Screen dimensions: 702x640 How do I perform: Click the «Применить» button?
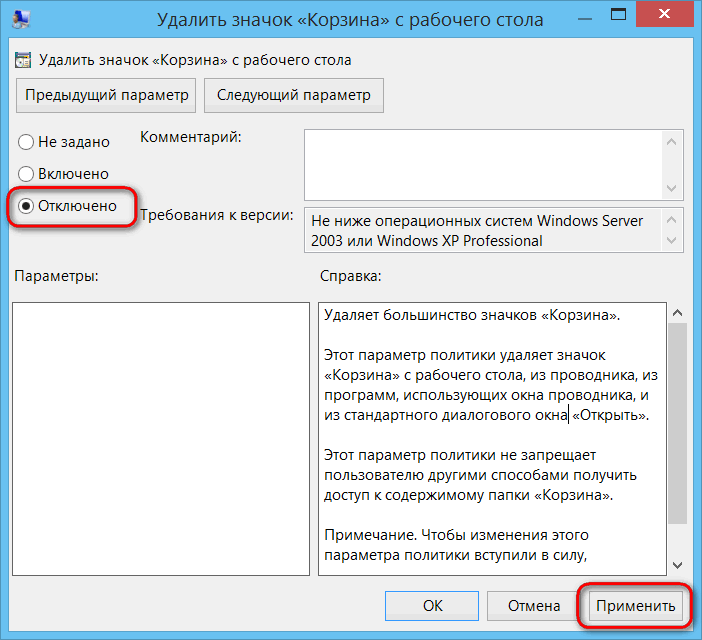635,606
